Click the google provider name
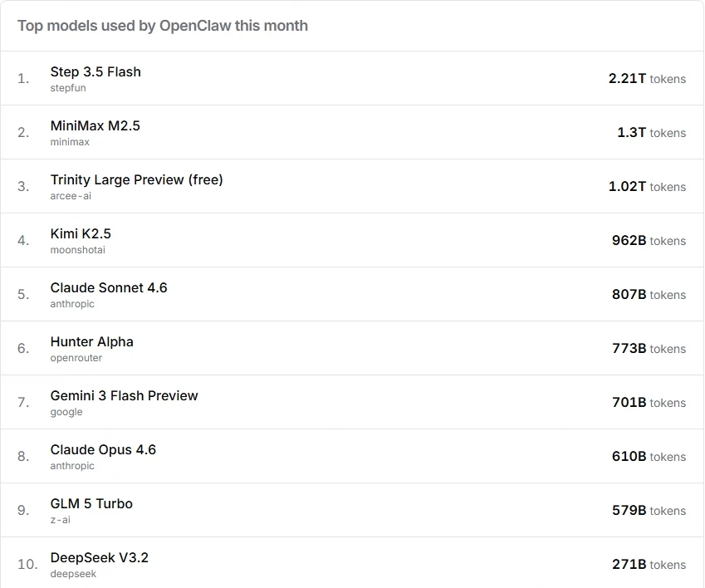 point(66,412)
